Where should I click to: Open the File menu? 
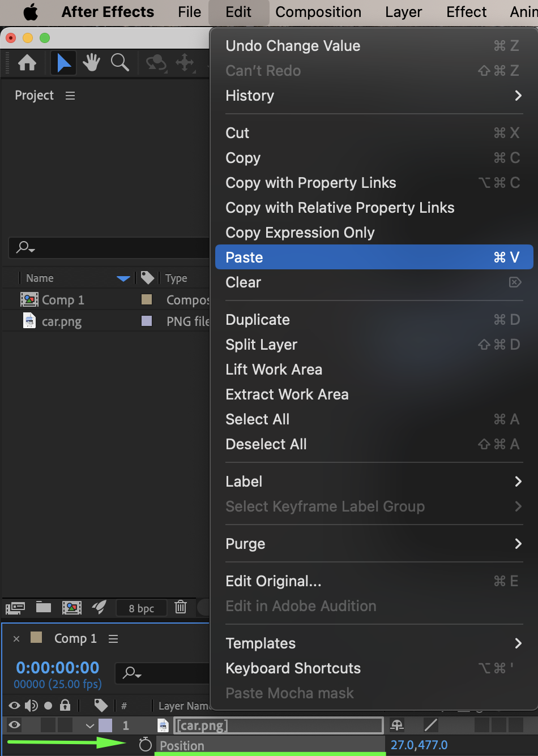pyautogui.click(x=189, y=12)
